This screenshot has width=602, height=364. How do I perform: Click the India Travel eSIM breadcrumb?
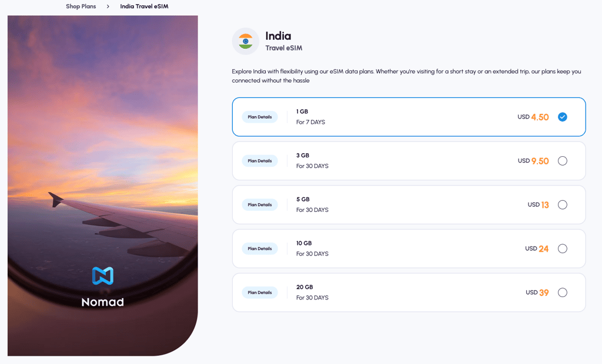pos(144,6)
